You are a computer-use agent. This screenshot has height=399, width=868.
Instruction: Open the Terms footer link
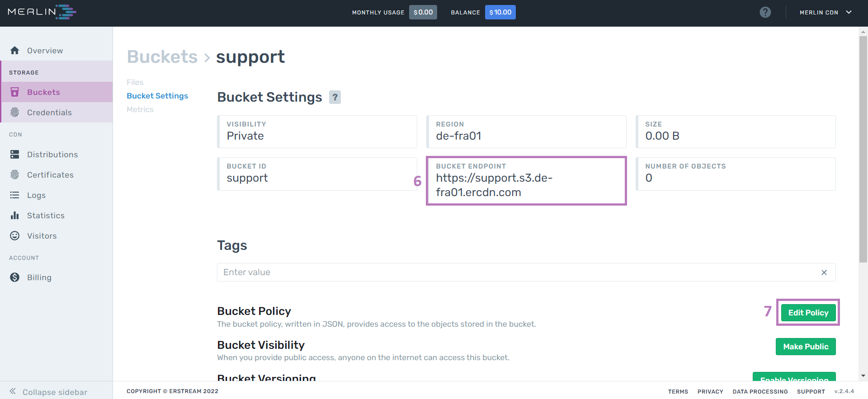678,392
